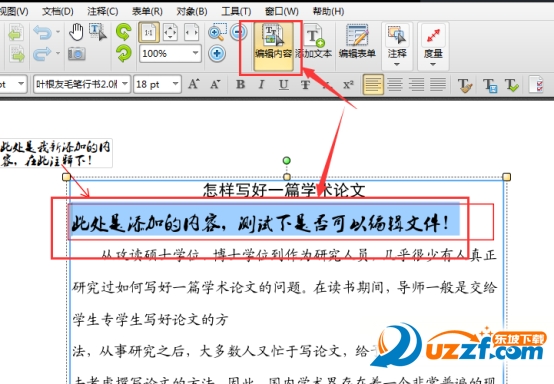This screenshot has height=384, width=554.
Task: Click the paragraph line starting 研究过如何写好
Action: (285, 288)
